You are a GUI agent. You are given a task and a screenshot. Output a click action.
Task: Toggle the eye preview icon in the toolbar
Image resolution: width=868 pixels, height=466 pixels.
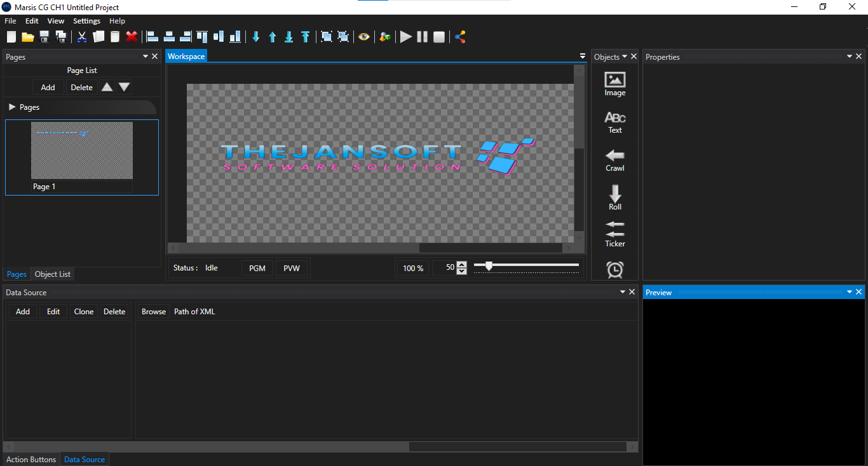tap(363, 37)
